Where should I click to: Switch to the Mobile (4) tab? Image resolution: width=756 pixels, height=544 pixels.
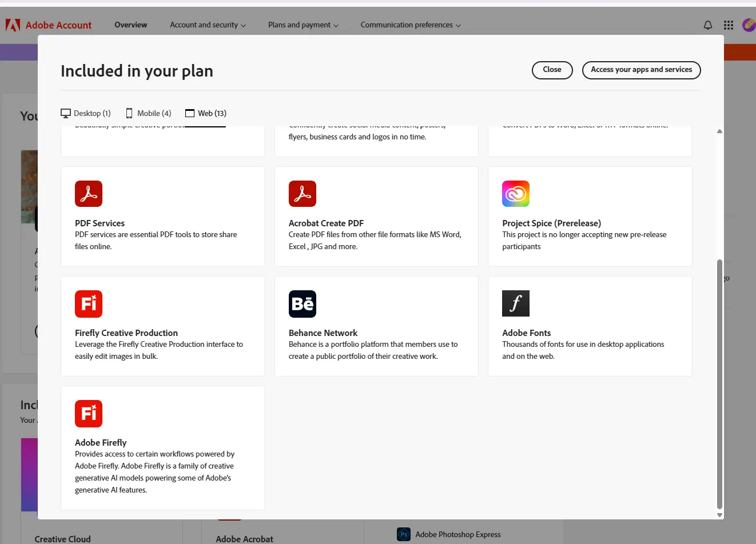(149, 113)
